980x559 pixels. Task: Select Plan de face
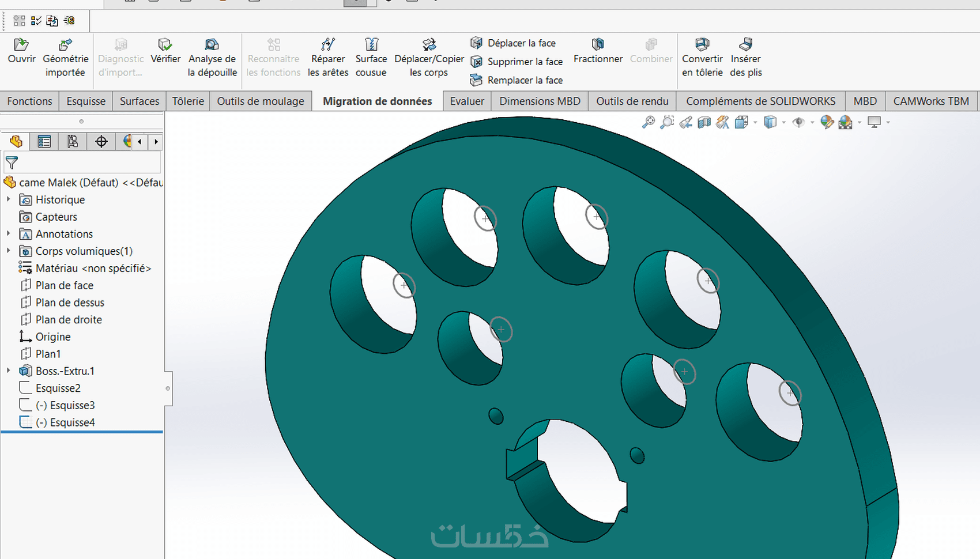(x=56, y=285)
